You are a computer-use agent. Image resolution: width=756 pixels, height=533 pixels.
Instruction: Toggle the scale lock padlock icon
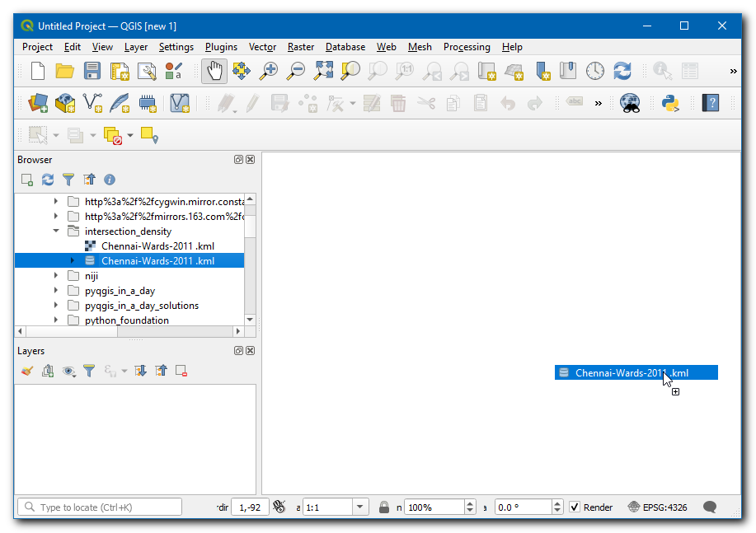pos(384,507)
